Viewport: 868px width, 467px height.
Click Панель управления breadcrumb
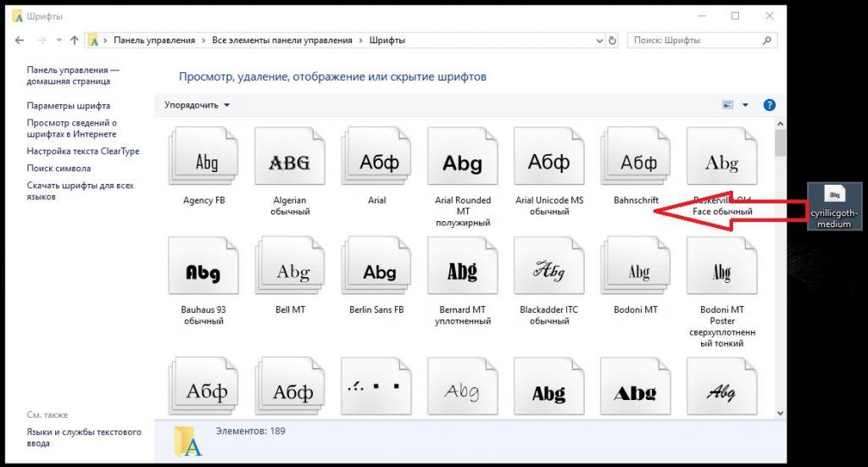point(154,41)
